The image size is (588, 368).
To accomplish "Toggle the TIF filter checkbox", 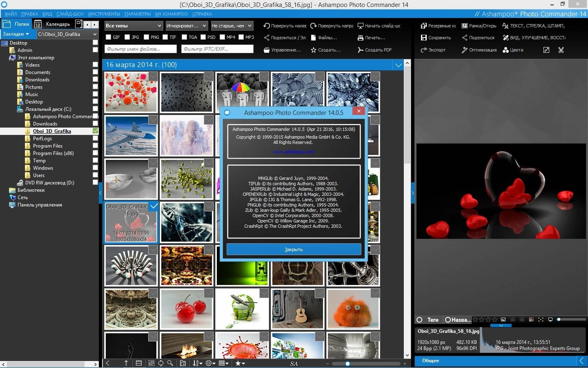I will [x=165, y=37].
